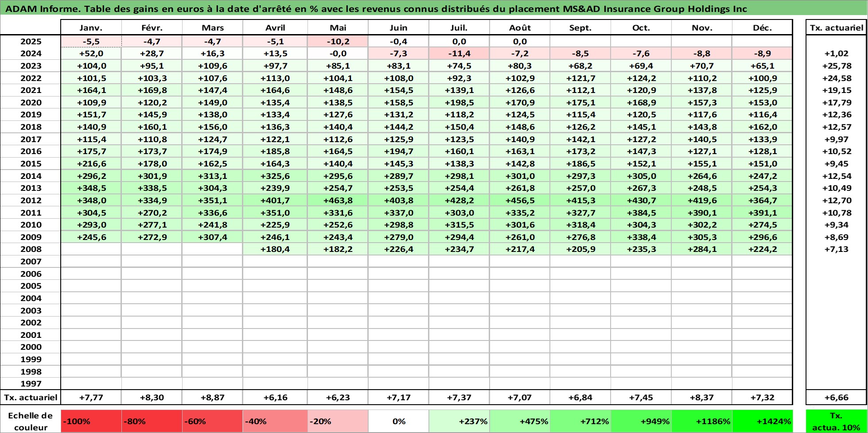
Task: Select the 2025 row label
Action: click(x=31, y=41)
